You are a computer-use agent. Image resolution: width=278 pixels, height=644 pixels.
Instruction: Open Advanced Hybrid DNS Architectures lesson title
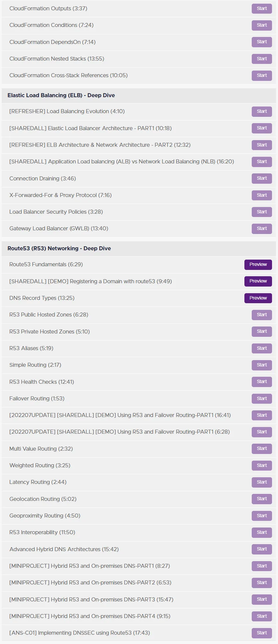click(x=64, y=549)
